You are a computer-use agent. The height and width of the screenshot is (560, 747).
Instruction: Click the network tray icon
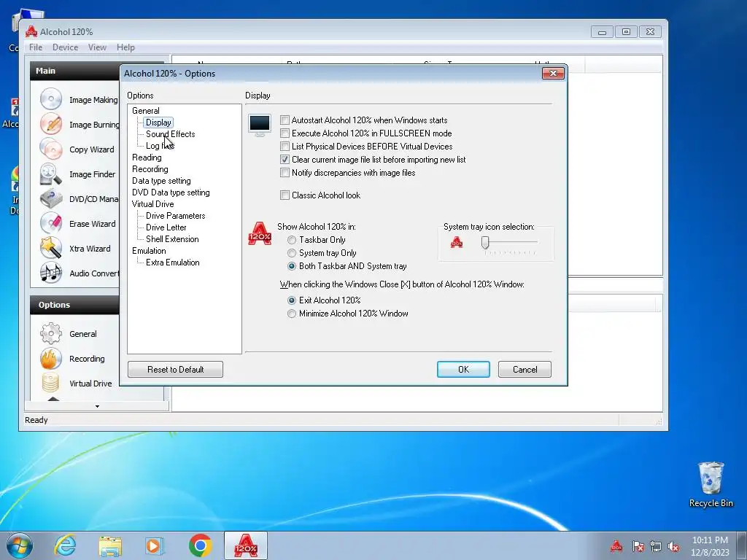pyautogui.click(x=656, y=546)
